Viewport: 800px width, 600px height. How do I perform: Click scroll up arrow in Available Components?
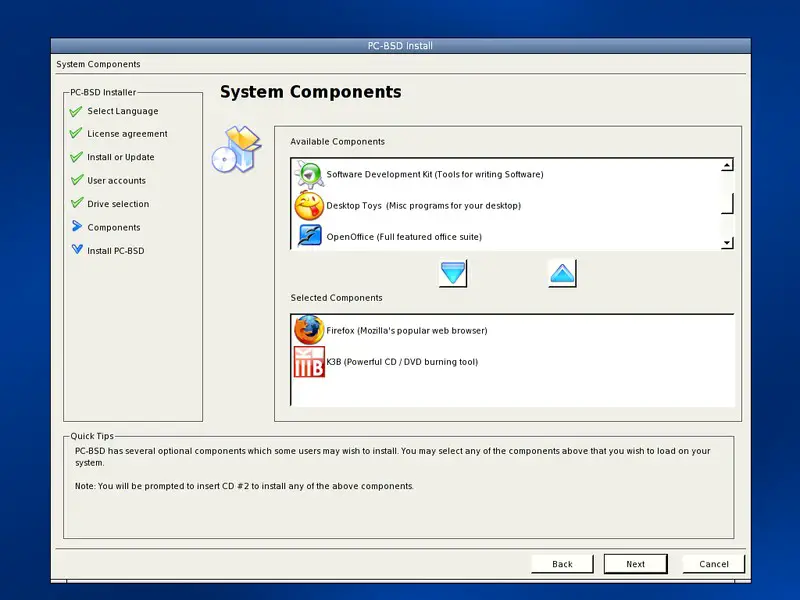(727, 165)
